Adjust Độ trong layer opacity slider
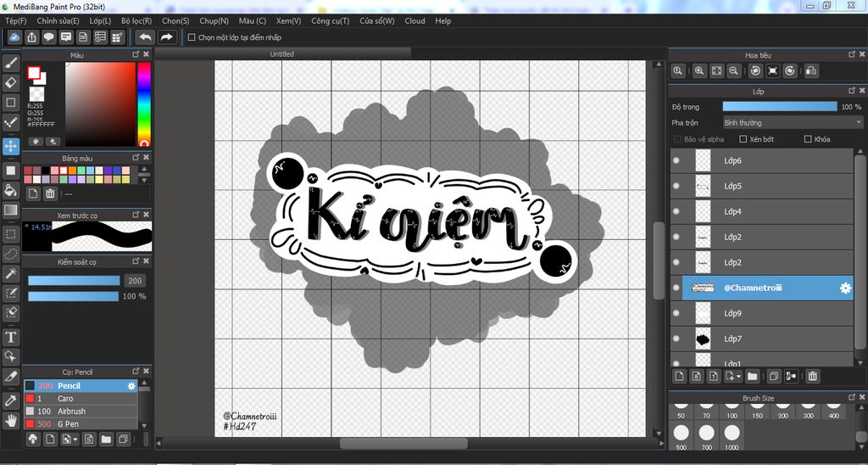The width and height of the screenshot is (868, 465). click(x=780, y=106)
